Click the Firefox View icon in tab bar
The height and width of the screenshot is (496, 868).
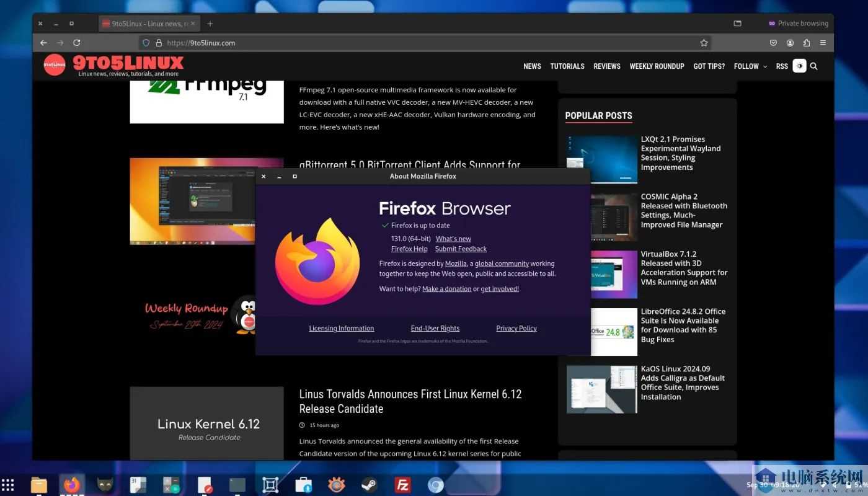coord(737,24)
